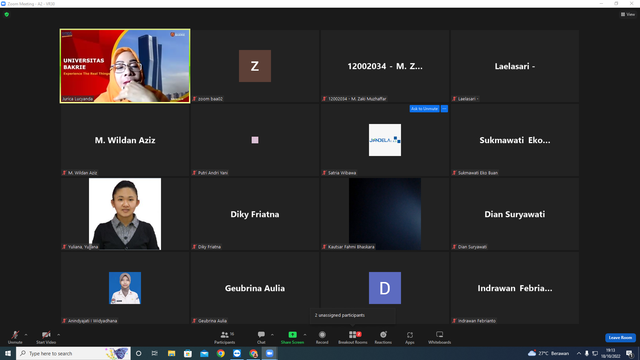Open Microsoft Store from the taskbar
640x360 pixels.
188,353
